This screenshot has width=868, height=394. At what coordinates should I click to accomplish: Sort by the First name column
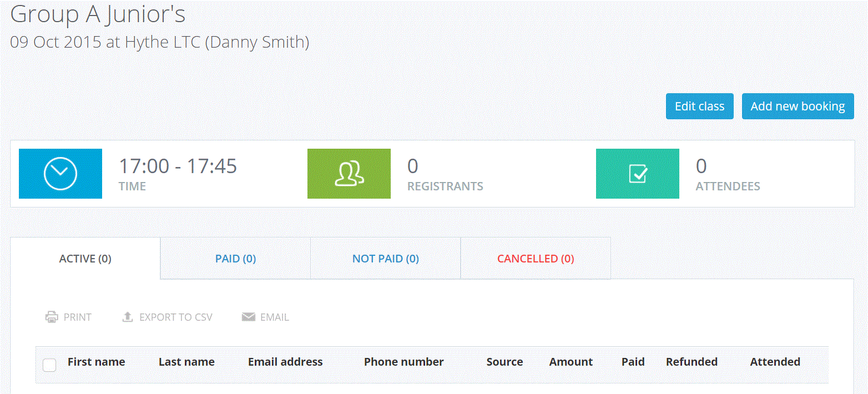96,362
